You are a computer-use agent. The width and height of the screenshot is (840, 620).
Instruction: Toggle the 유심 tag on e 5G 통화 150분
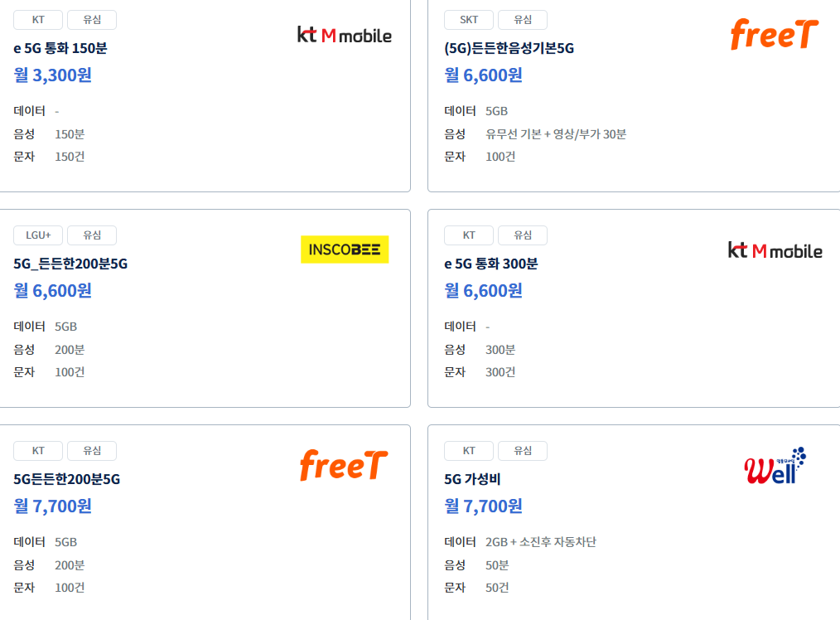point(91,19)
